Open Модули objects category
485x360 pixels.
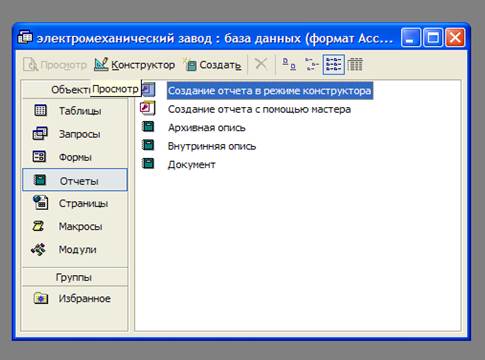coord(75,249)
